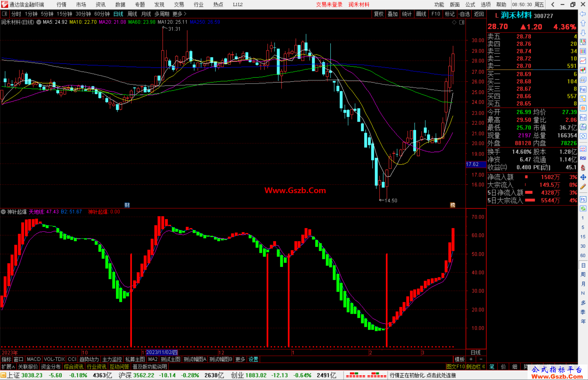Switch to 笔 tick detail tab

point(492,367)
